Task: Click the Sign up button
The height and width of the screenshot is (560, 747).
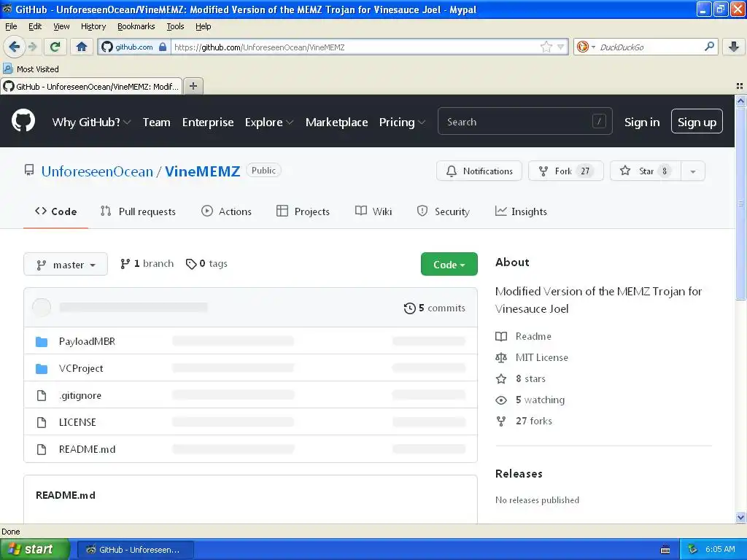Action: point(697,122)
